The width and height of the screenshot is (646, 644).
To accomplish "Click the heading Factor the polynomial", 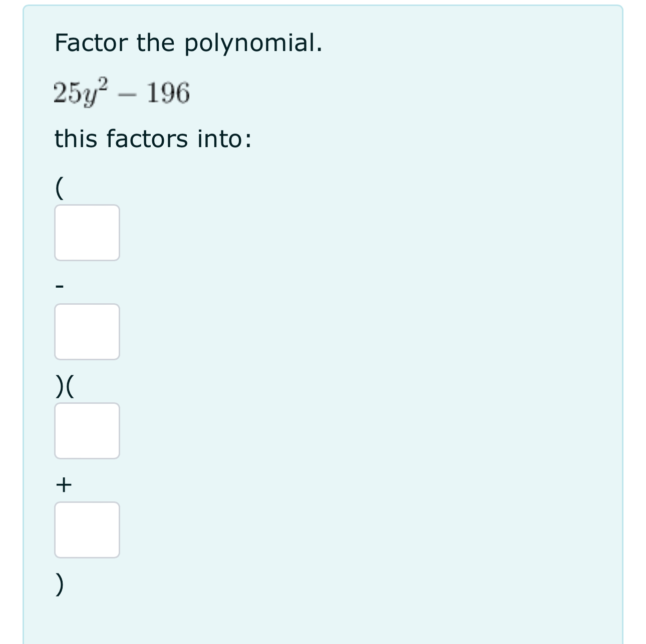I will [188, 43].
